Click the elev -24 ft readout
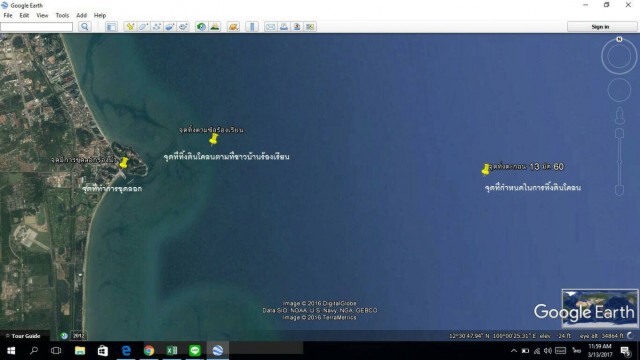Image resolution: width=640 pixels, height=360 pixels. pyautogui.click(x=555, y=336)
